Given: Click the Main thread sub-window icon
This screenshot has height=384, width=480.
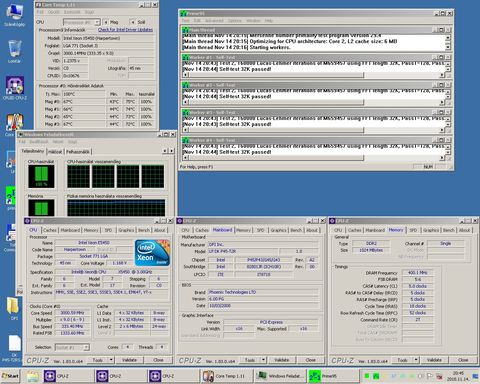Looking at the screenshot, I should 185,30.
